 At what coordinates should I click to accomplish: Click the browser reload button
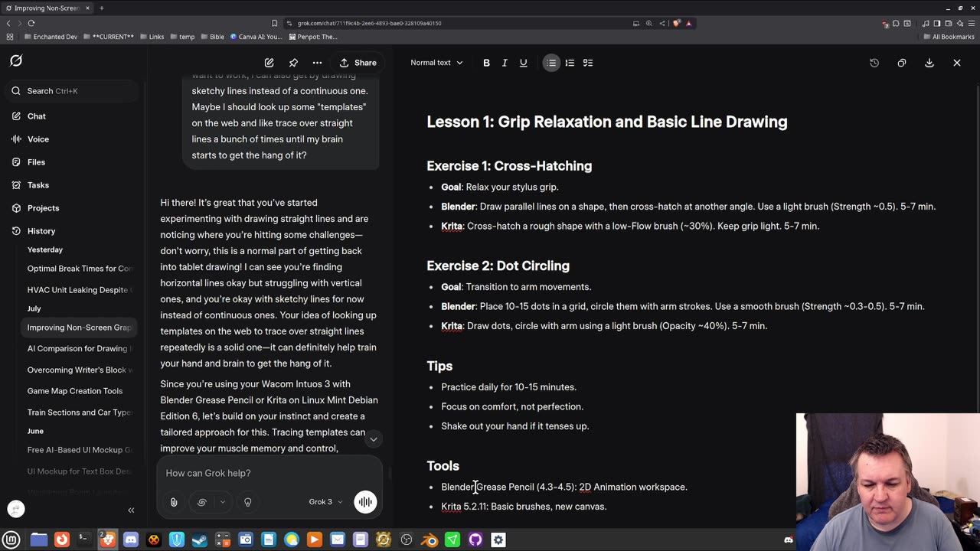point(31,23)
